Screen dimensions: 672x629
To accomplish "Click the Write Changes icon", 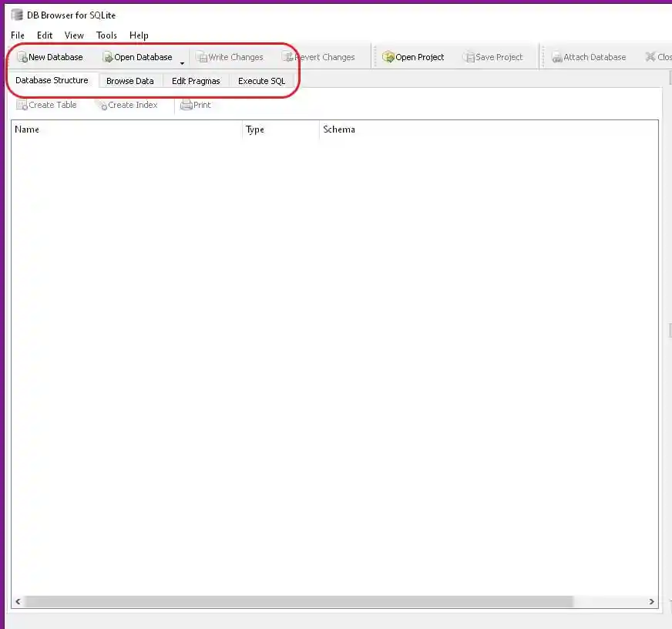I will (201, 57).
